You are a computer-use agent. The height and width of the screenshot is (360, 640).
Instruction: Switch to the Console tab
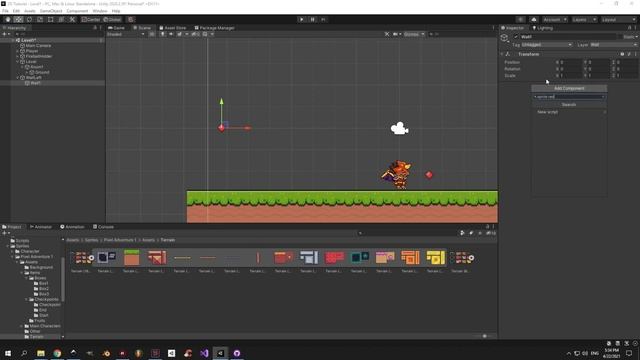coord(103,227)
